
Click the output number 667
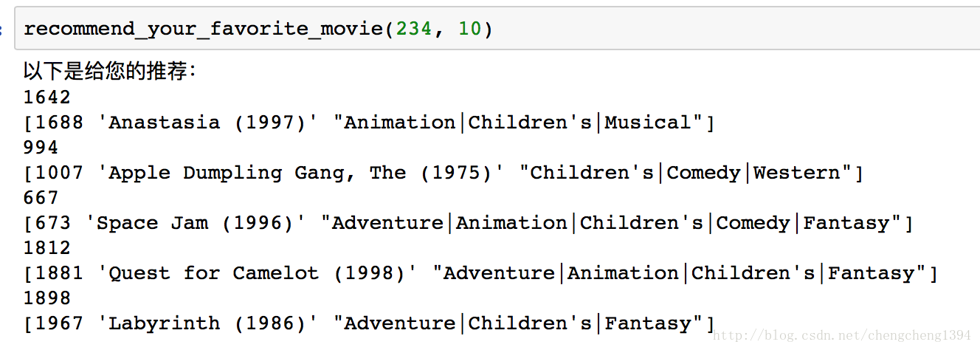(41, 198)
